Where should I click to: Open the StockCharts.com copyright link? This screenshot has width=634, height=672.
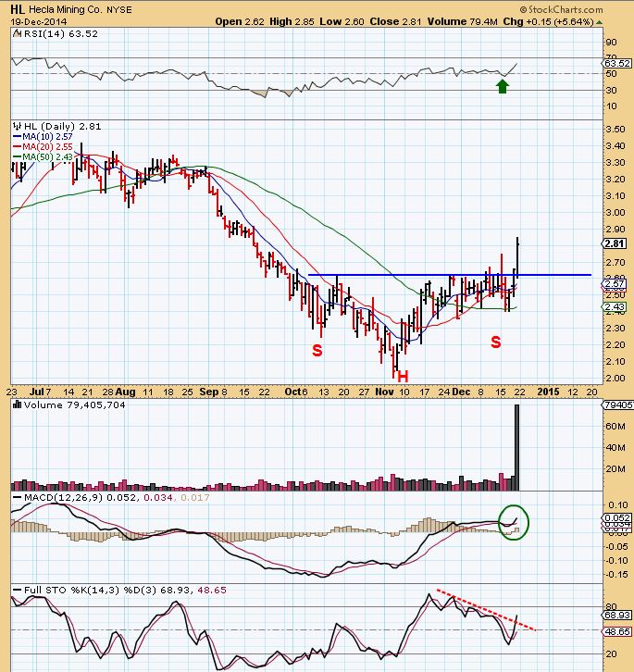pyautogui.click(x=561, y=9)
